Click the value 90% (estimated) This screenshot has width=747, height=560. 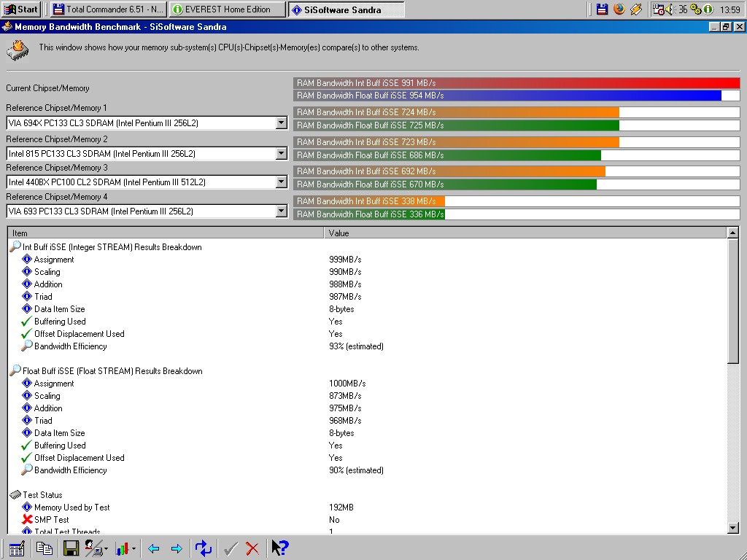356,470
